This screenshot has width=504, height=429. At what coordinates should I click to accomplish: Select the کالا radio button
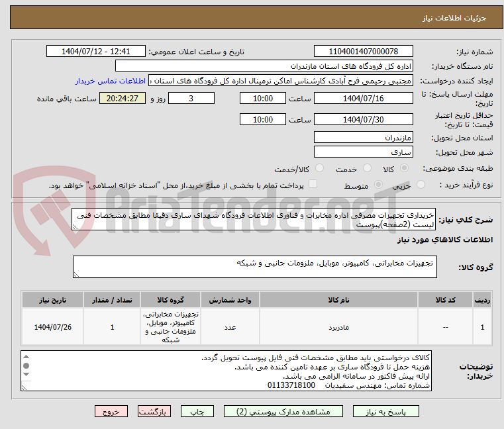point(404,168)
